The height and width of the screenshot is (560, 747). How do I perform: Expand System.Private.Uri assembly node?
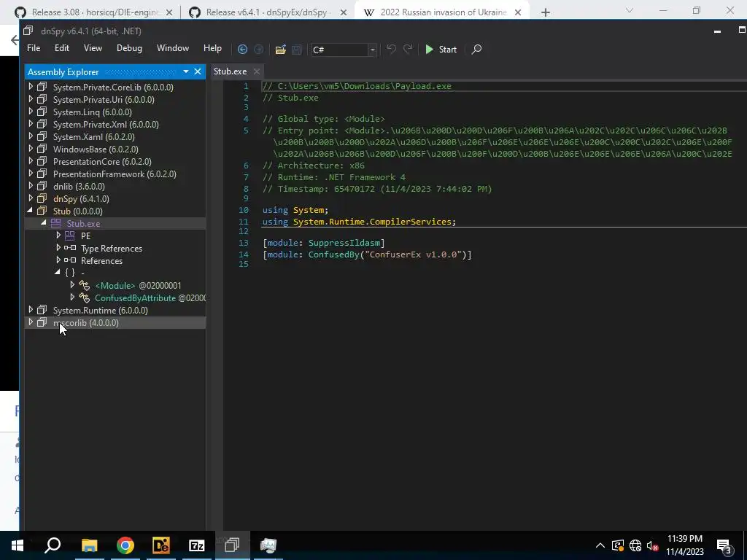(x=31, y=99)
